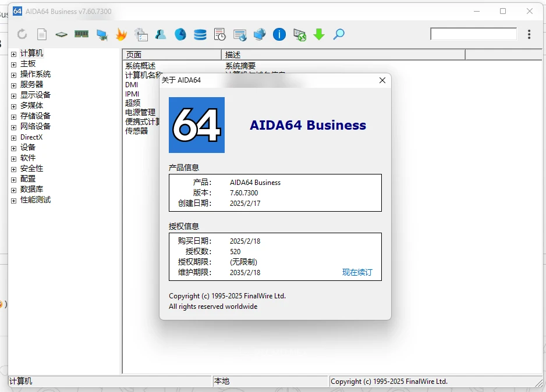Click into the toolbar search field

[474, 34]
